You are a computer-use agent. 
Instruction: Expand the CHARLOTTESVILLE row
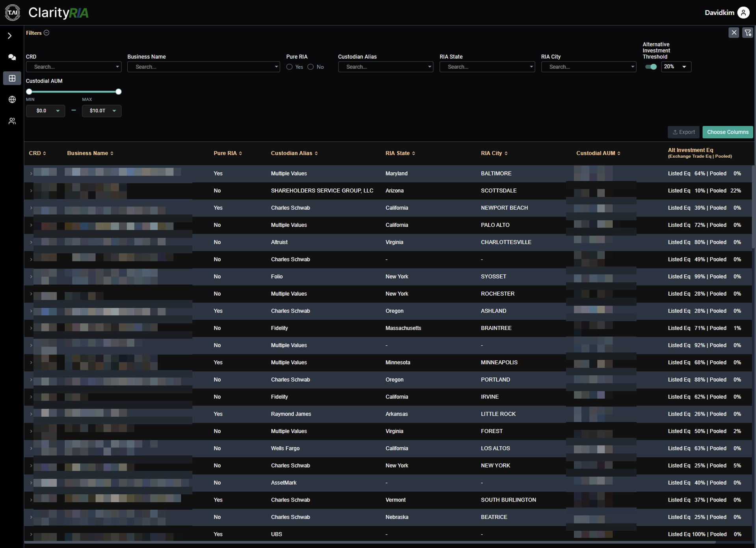click(31, 242)
